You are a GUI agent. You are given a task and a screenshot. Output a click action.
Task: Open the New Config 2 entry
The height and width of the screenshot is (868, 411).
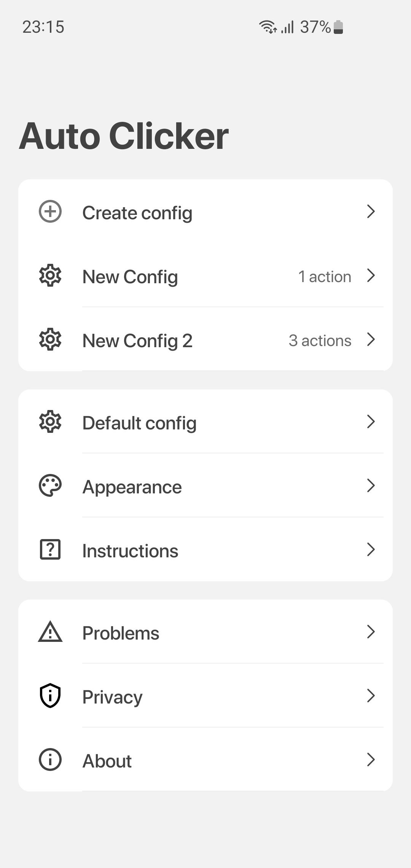pos(205,339)
